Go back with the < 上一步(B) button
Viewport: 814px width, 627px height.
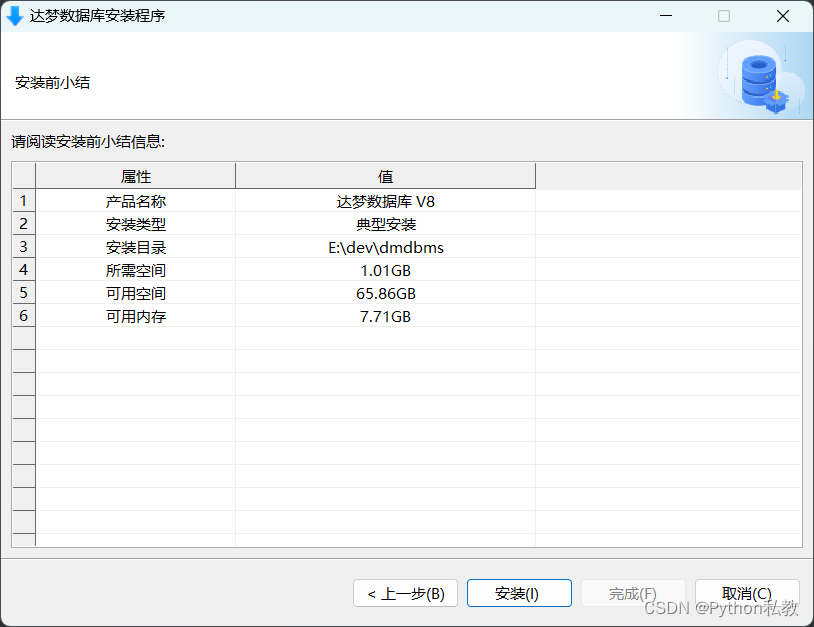405,593
